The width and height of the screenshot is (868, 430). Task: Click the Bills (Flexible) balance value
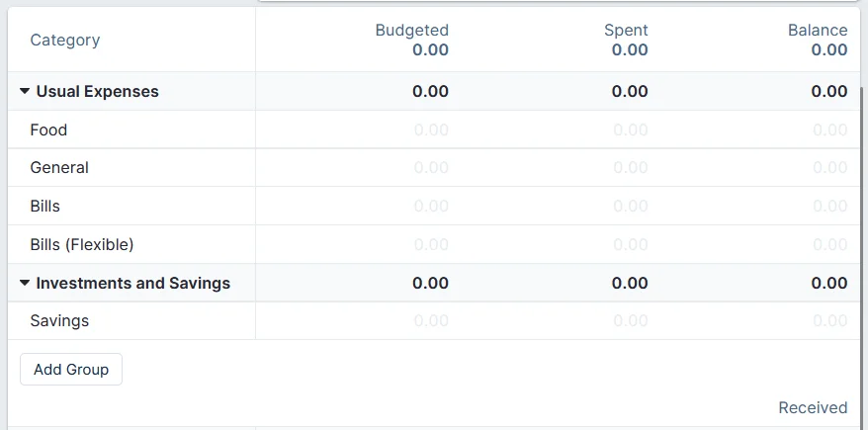tap(829, 244)
